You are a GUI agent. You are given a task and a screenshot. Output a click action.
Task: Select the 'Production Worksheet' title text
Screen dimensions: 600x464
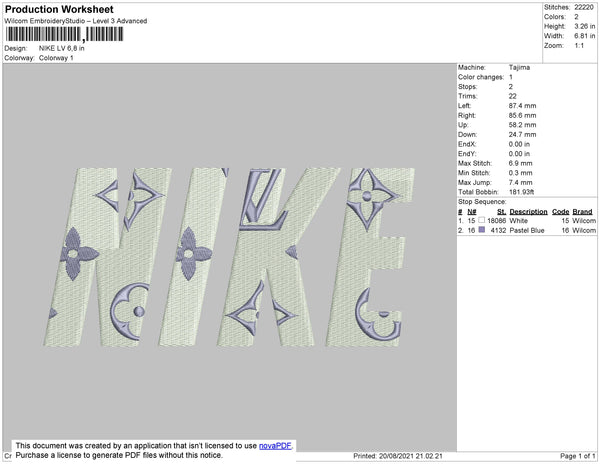59,9
